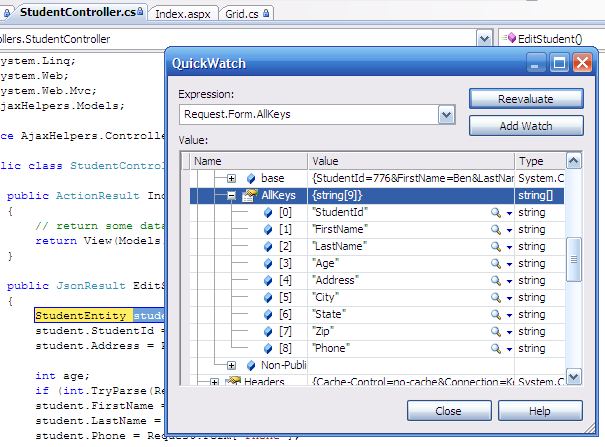Image resolution: width=605 pixels, height=447 pixels.
Task: Open Expression combo box dropdown arrow
Action: [446, 115]
